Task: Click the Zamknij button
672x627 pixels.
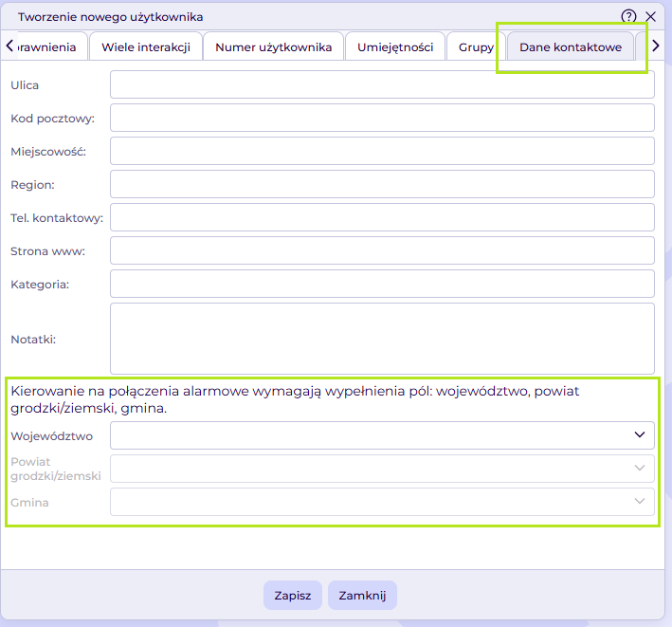Action: (362, 596)
